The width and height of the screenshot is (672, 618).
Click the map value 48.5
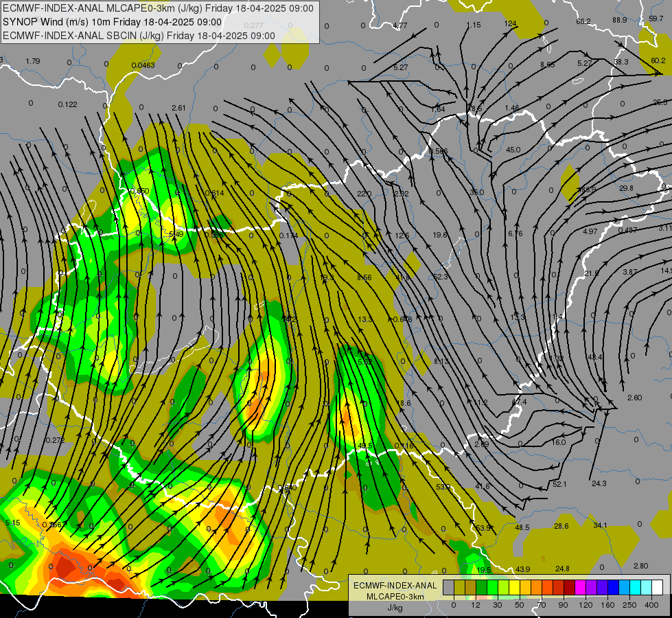[522, 527]
